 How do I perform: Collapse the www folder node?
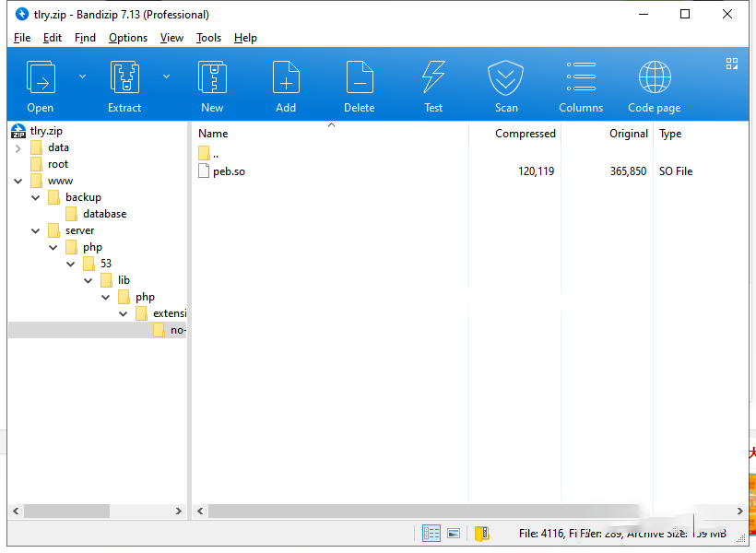coord(18,182)
